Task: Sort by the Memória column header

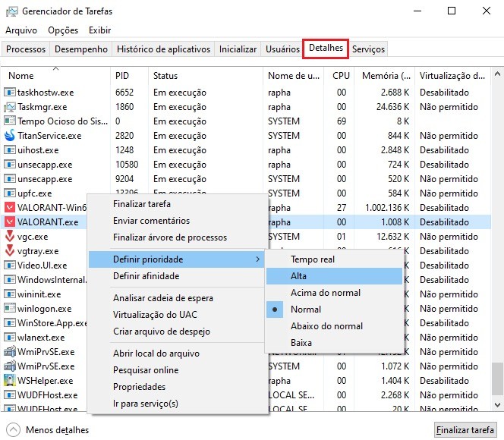Action: click(384, 76)
